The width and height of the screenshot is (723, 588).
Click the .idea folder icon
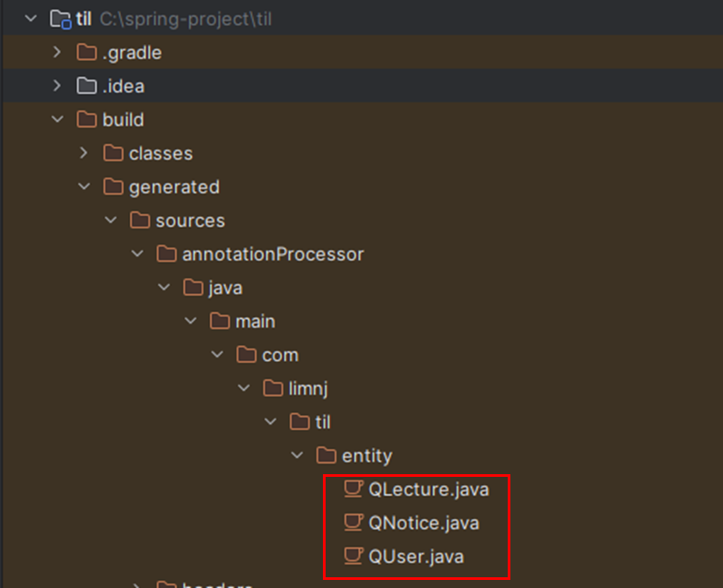click(x=87, y=86)
